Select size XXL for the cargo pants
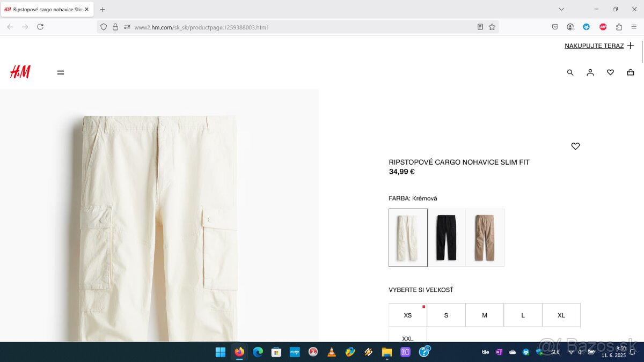 click(x=407, y=338)
